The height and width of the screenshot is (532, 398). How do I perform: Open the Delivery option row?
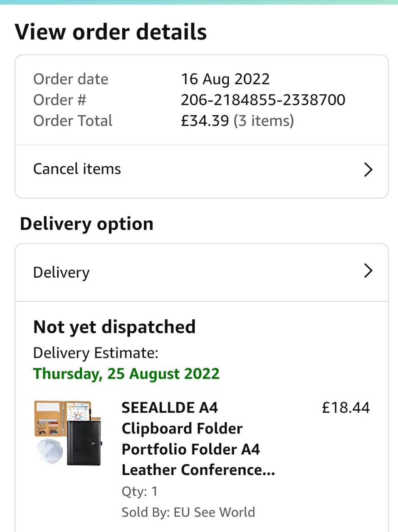tap(202, 272)
